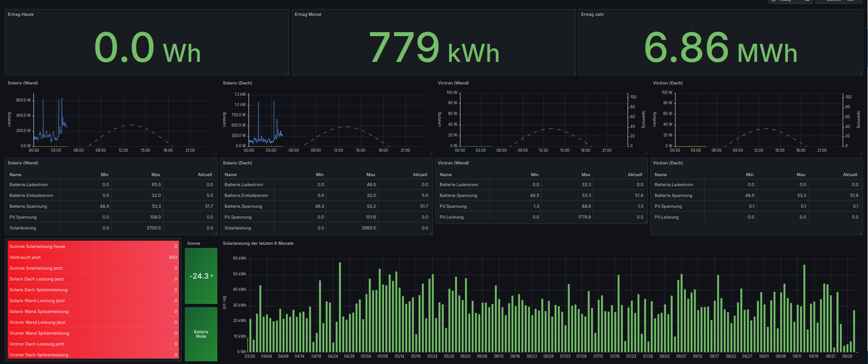Sort Victron (Wand) table by Aktuell column

[634, 175]
